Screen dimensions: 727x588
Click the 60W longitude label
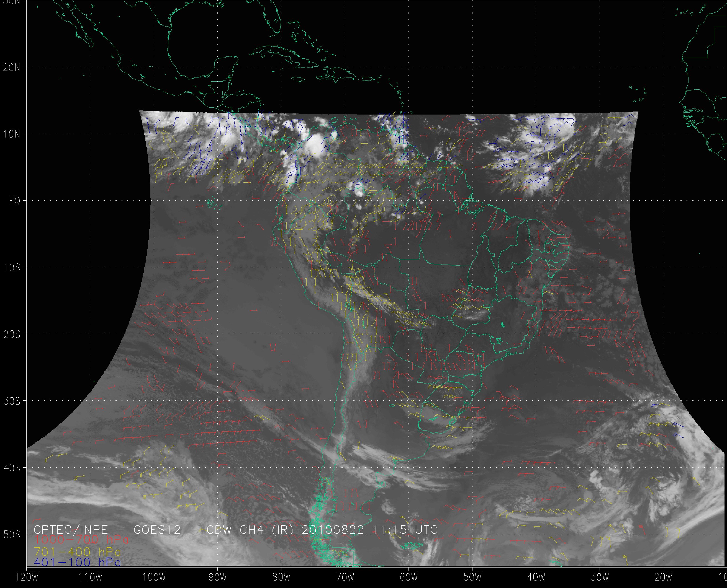[409, 577]
